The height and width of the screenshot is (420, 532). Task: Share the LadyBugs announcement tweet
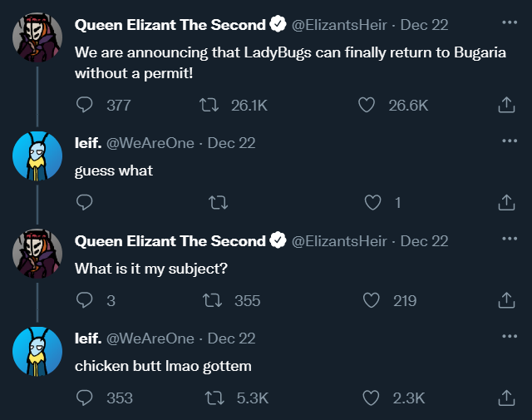506,105
